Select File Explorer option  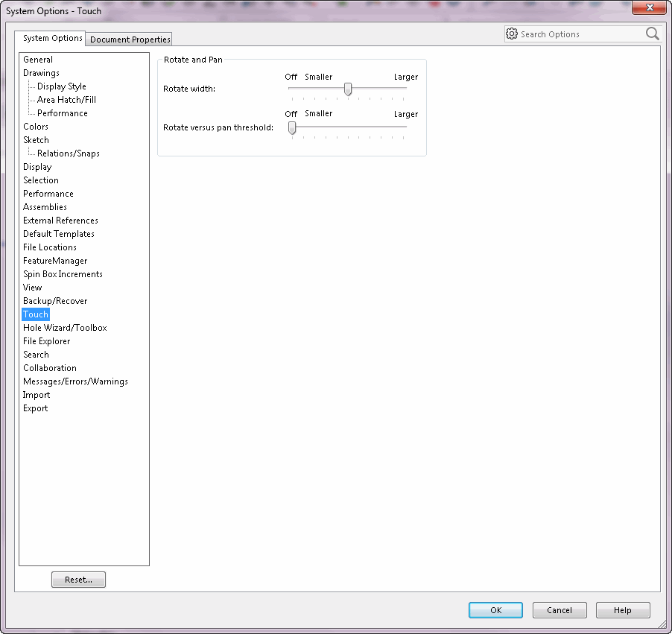[x=46, y=341]
